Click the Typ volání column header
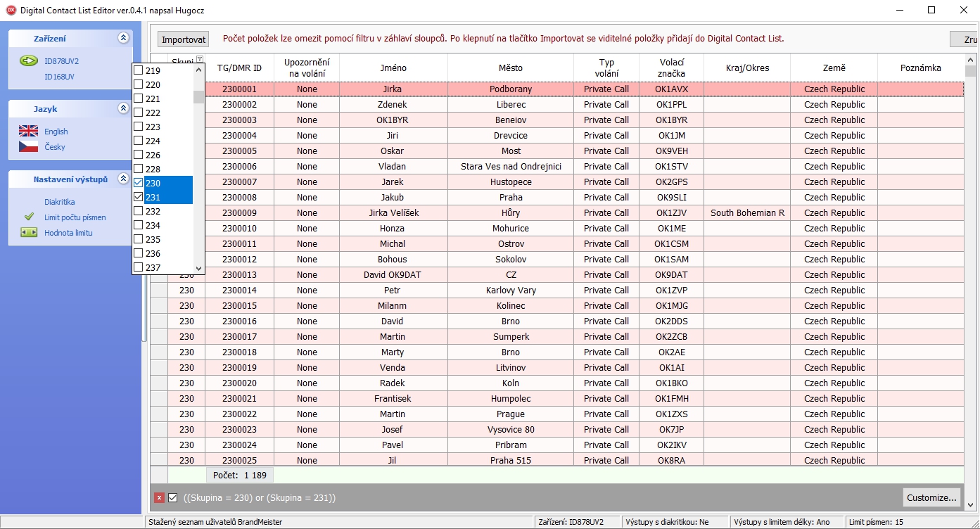 coord(606,68)
